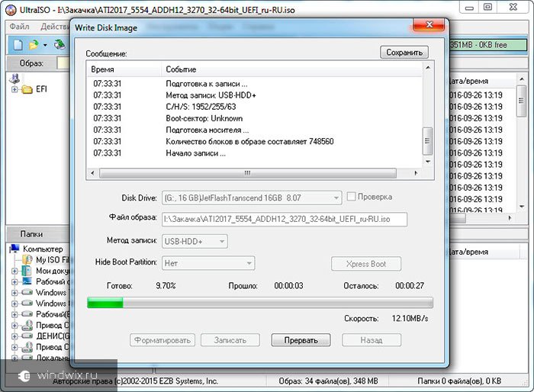Screen dimensions: 534x392
Task: Click status bar text 'Папки 0 файла(ов), 0 KB'
Action: 459,381
